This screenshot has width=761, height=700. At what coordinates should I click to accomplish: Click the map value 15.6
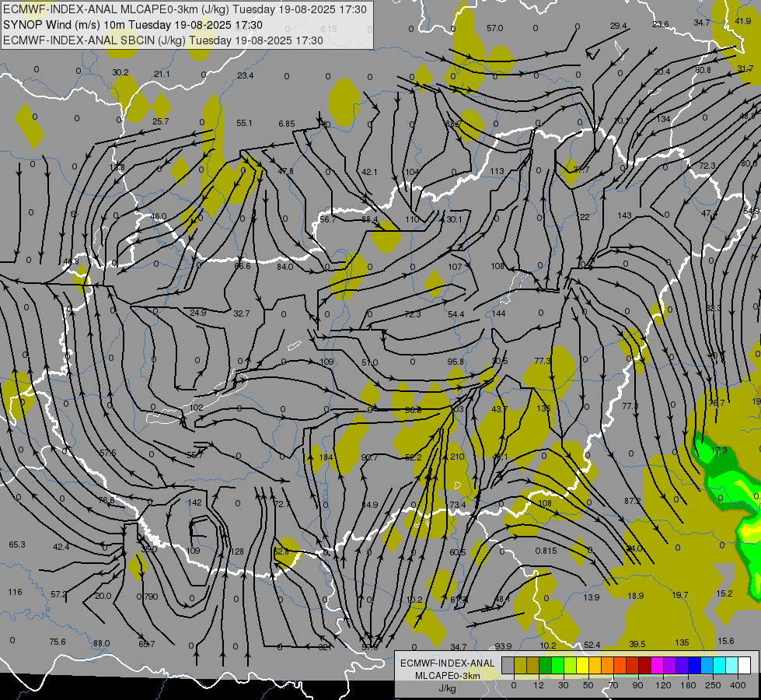click(x=725, y=641)
